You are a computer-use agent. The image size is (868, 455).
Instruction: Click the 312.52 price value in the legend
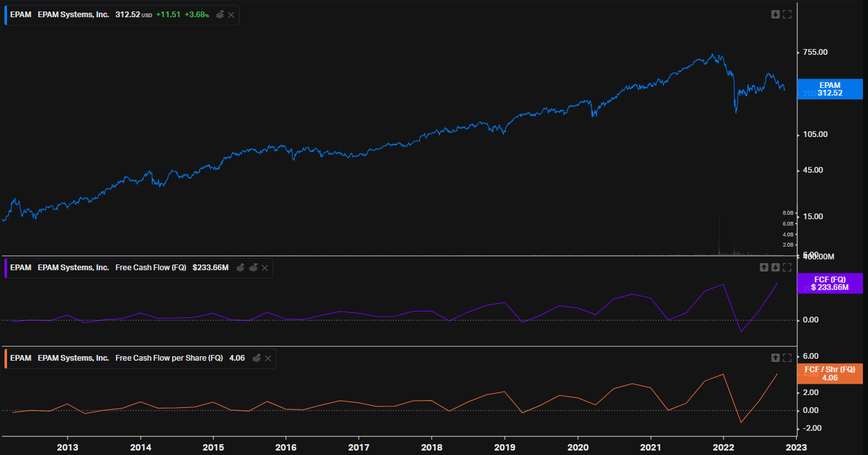[x=127, y=15]
